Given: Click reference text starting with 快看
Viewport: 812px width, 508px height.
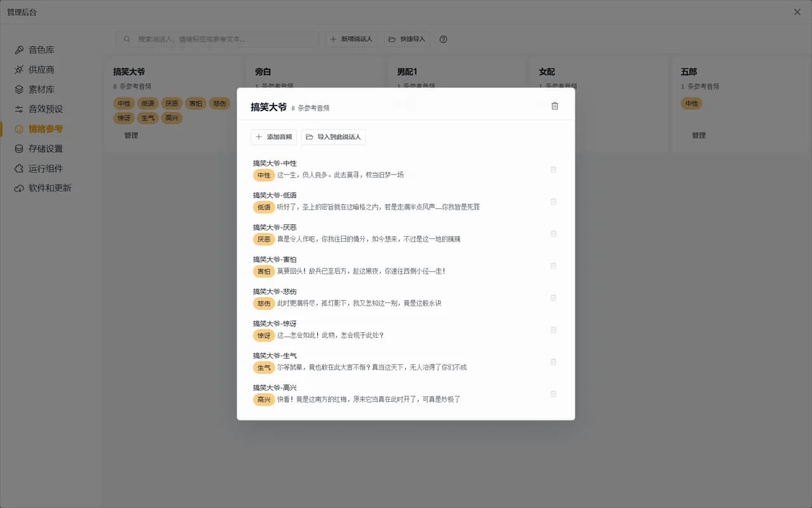Looking at the screenshot, I should 369,399.
